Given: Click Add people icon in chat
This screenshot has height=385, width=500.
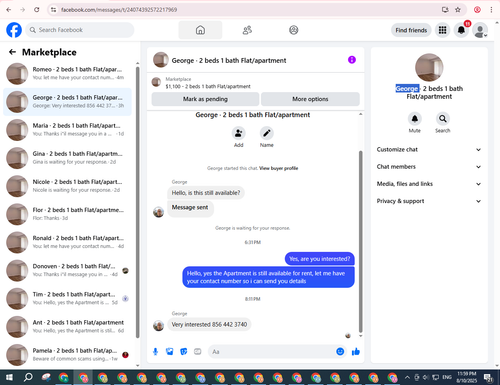Looking at the screenshot, I should point(238,133).
